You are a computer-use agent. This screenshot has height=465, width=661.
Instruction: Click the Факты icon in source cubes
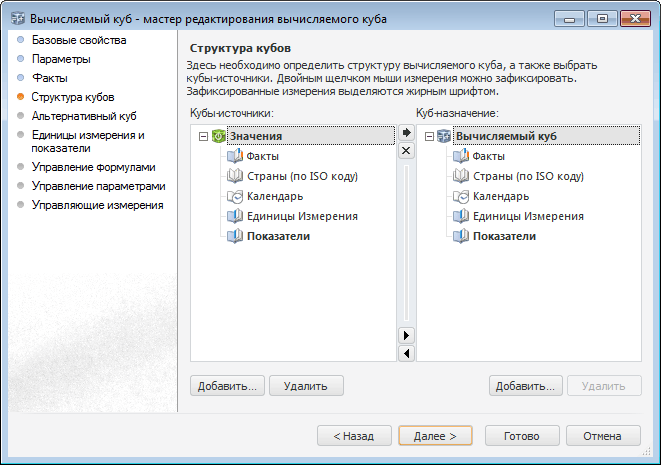(x=235, y=156)
